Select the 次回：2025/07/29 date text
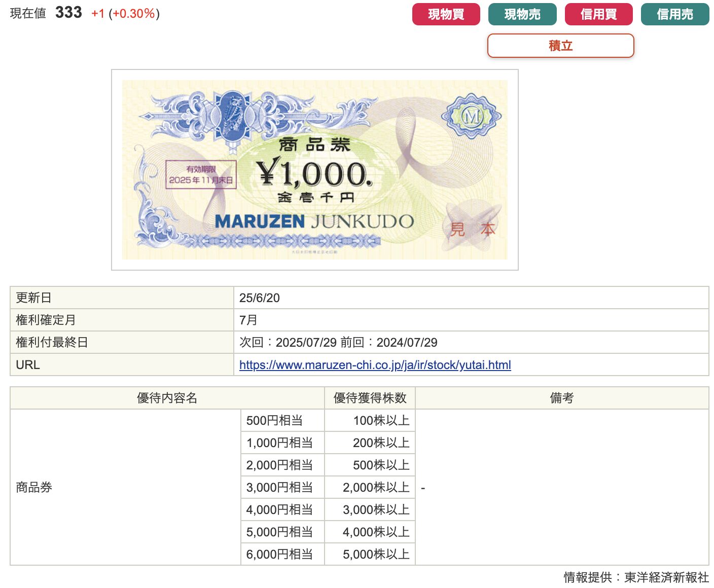Screen dimensions: 714x588 [x=288, y=343]
